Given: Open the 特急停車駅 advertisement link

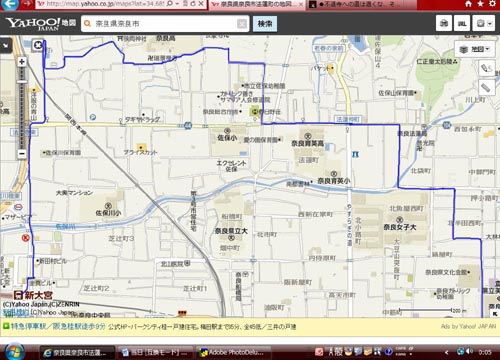Looking at the screenshot, I should [58, 326].
